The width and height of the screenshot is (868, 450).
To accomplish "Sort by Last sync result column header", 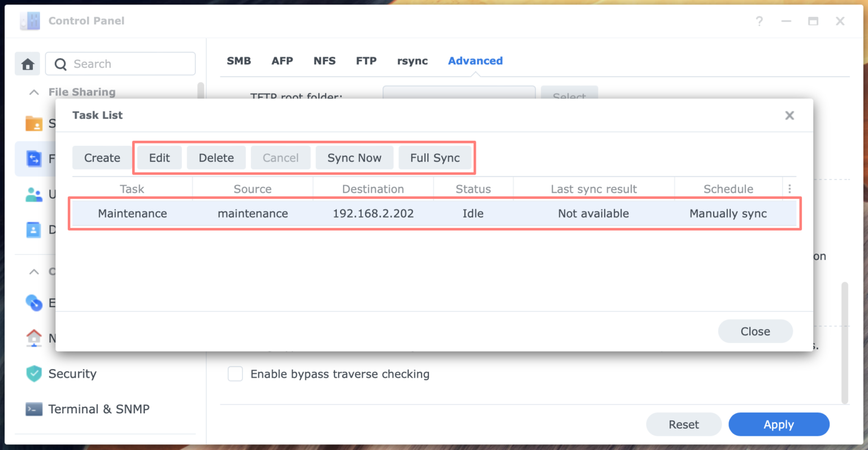I will click(x=594, y=189).
